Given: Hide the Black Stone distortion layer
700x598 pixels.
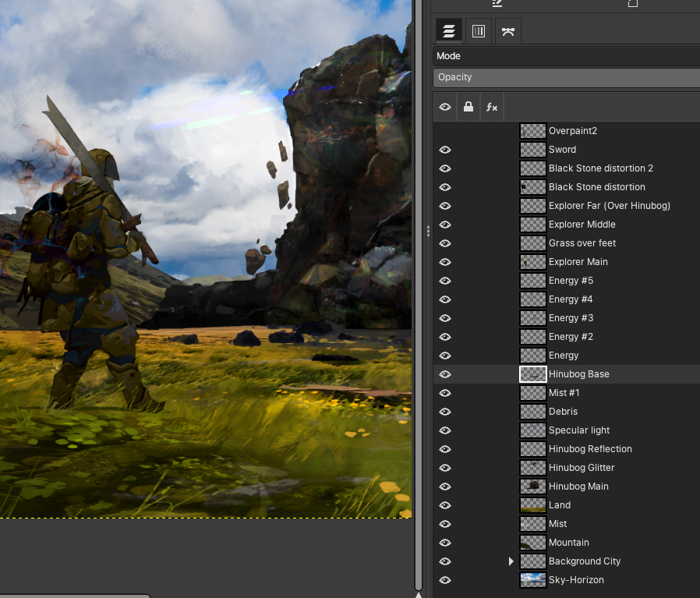Looking at the screenshot, I should [445, 187].
